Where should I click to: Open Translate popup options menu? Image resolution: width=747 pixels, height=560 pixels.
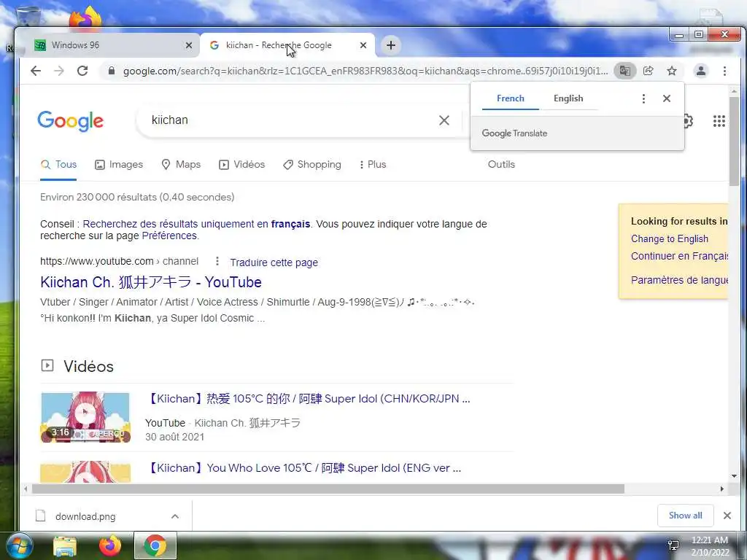coord(643,98)
